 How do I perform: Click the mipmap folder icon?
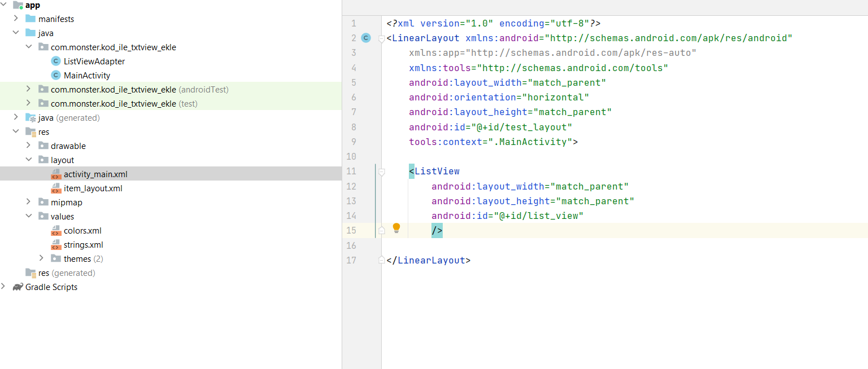(43, 202)
